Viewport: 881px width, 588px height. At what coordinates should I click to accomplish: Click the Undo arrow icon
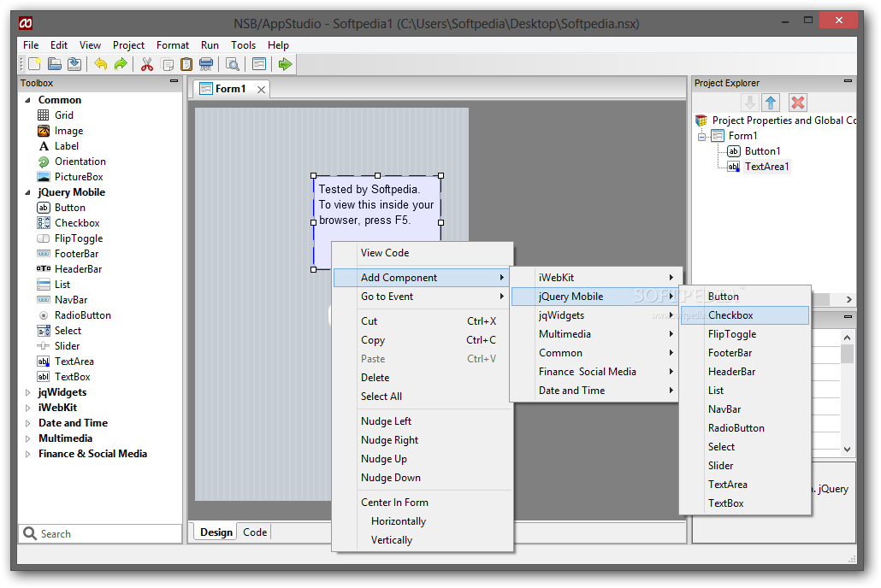pyautogui.click(x=101, y=64)
